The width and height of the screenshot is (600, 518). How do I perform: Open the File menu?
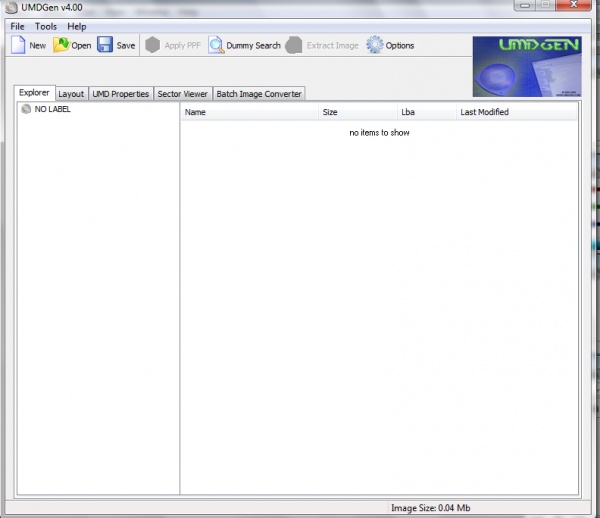pyautogui.click(x=17, y=26)
